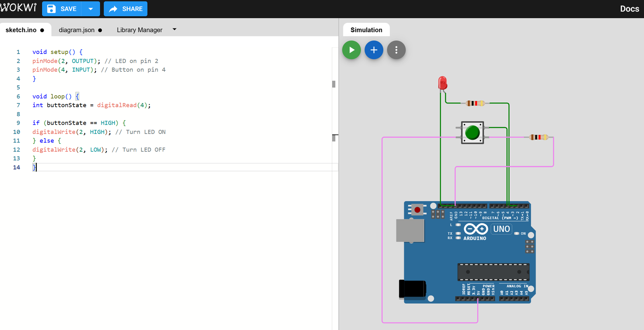Select the resistor right of the pushbutton

tap(539, 137)
